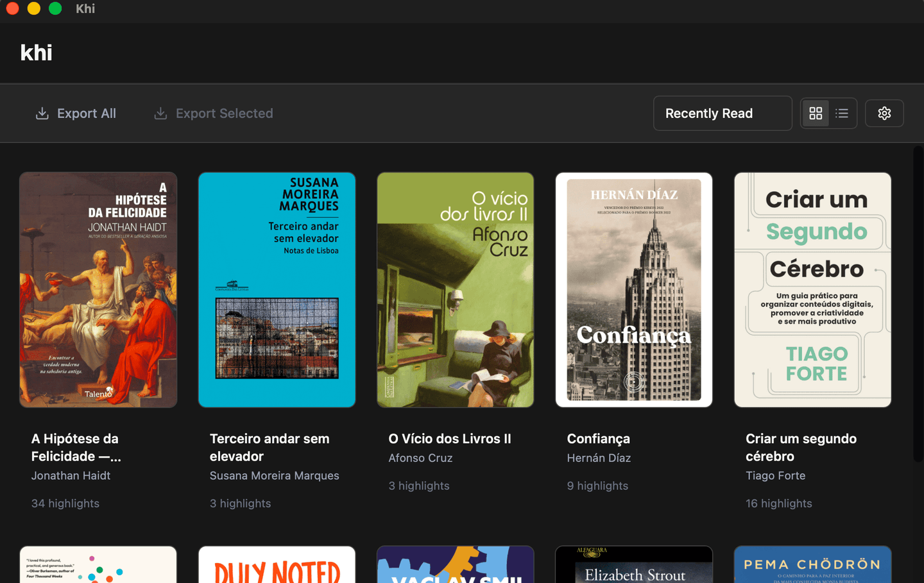
Task: Open the Confiança book cover
Action: point(634,290)
